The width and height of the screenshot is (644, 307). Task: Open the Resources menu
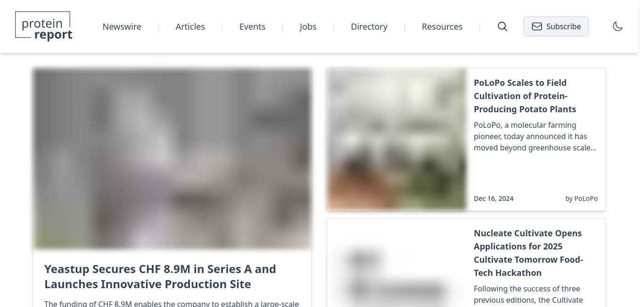click(442, 27)
